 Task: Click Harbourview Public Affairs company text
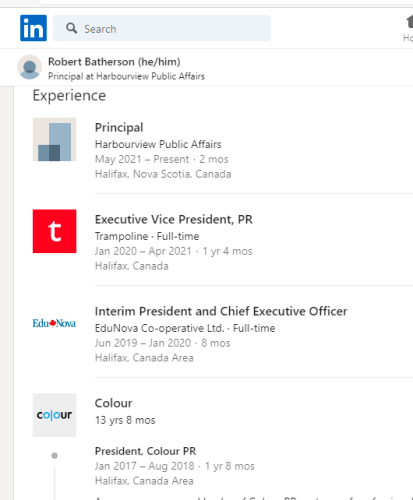pyautogui.click(x=158, y=144)
